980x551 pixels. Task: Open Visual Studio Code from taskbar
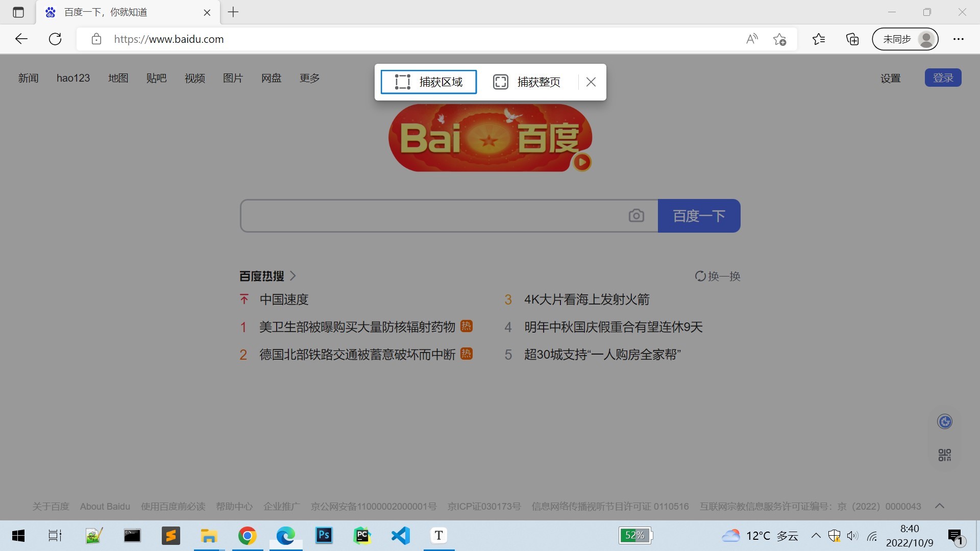(401, 536)
